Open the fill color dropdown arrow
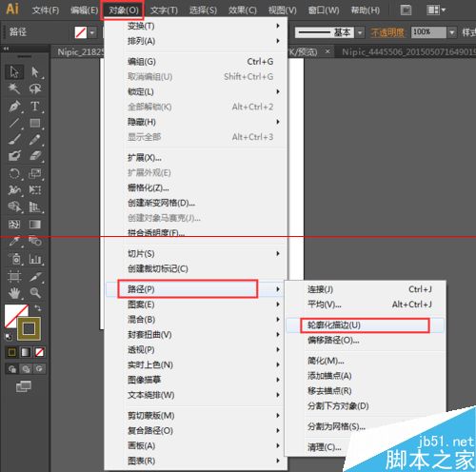Viewport: 476px width, 472px height. [x=92, y=32]
